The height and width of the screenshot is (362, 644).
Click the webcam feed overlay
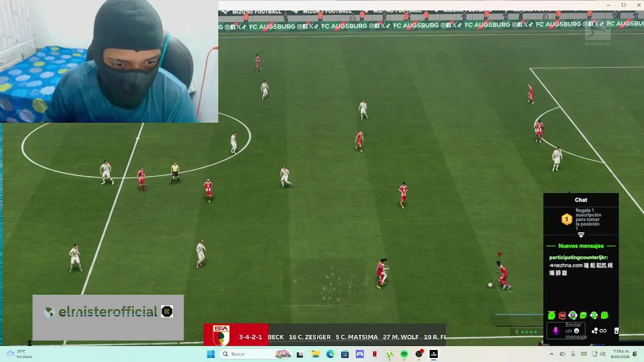tap(109, 61)
